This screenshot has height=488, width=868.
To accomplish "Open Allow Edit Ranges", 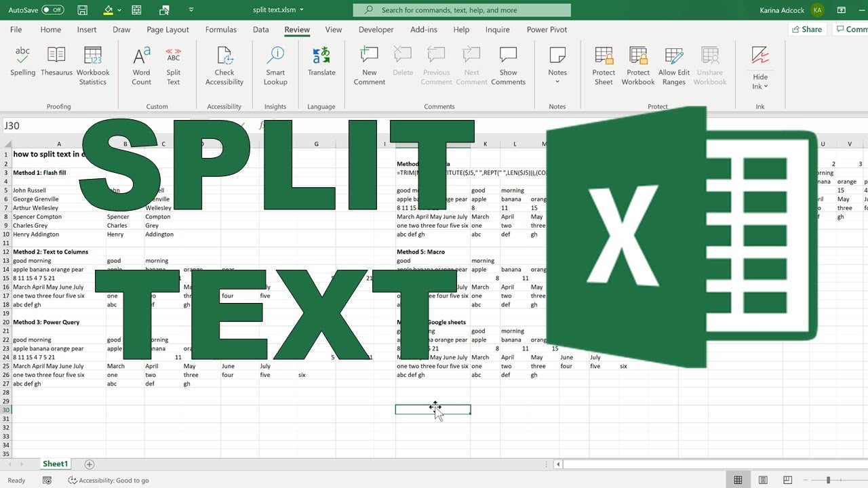I will coord(674,66).
